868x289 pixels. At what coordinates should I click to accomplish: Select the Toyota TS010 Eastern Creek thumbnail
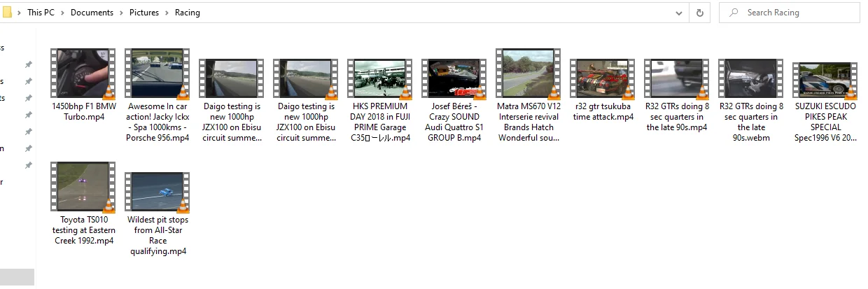tap(83, 186)
